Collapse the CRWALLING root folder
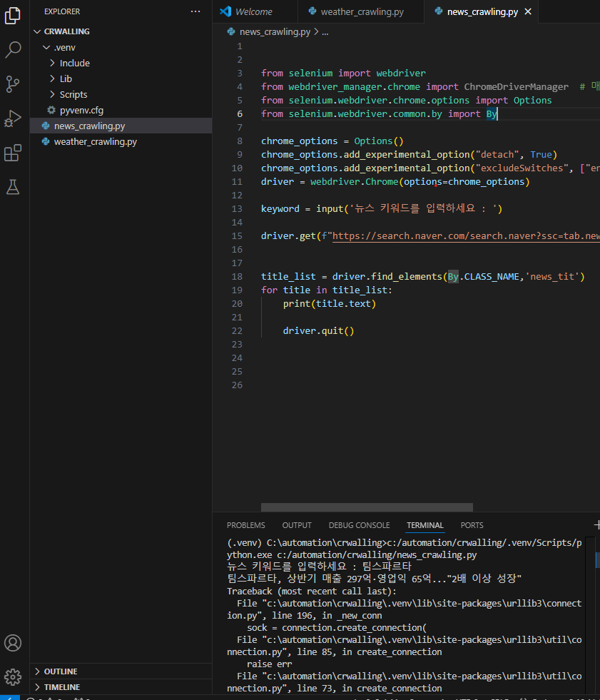This screenshot has width=600, height=700. 38,31
